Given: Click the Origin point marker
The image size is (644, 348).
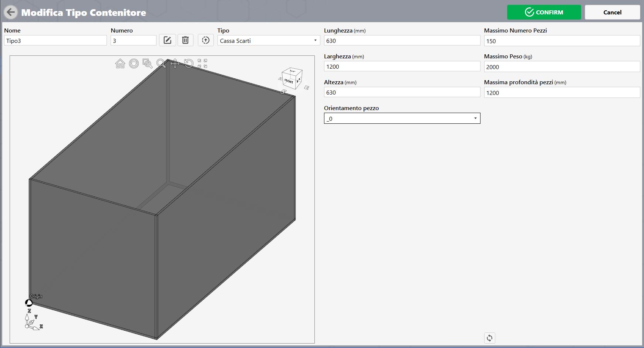Looking at the screenshot, I should [29, 303].
